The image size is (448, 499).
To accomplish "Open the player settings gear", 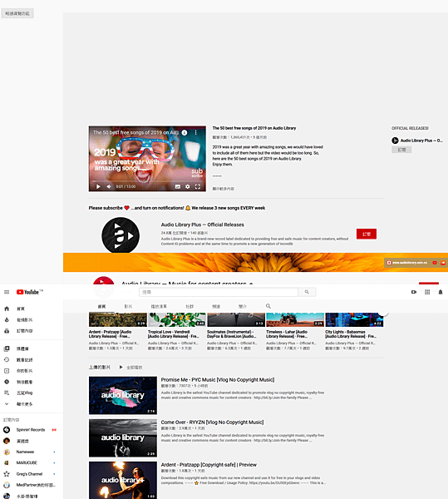I will (188, 186).
